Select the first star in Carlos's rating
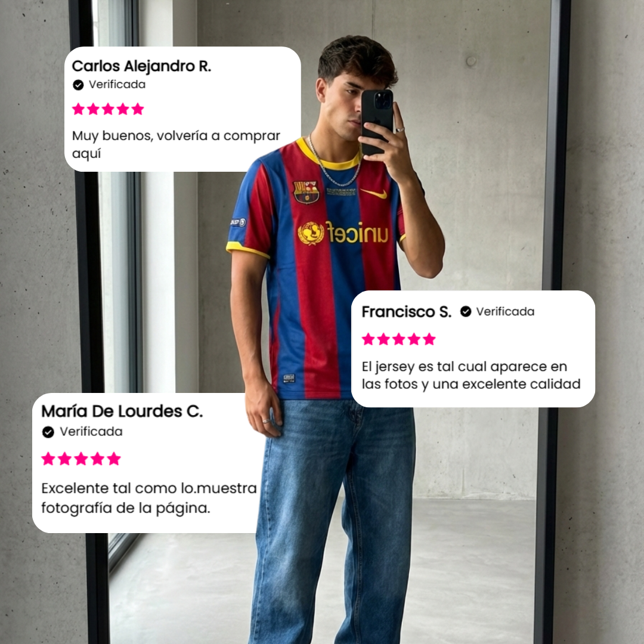644x644 pixels. pyautogui.click(x=79, y=109)
